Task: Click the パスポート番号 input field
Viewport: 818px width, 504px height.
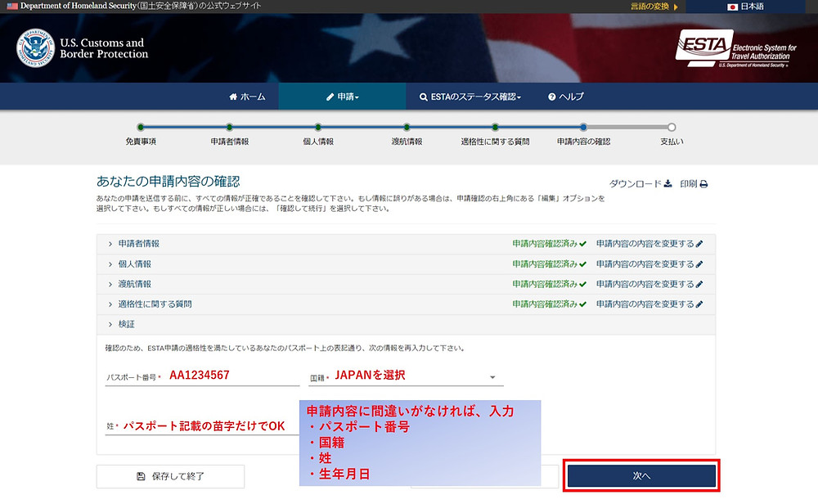Action: [202, 376]
